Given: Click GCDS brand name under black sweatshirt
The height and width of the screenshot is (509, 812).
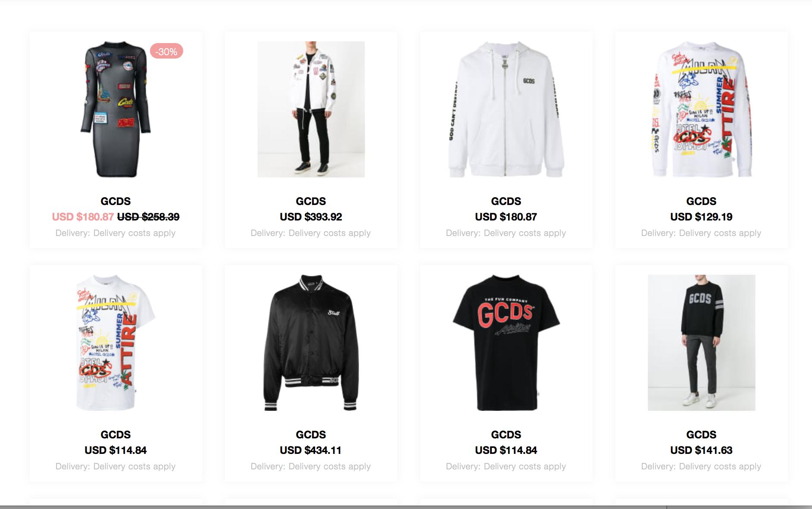Looking at the screenshot, I should 701,435.
